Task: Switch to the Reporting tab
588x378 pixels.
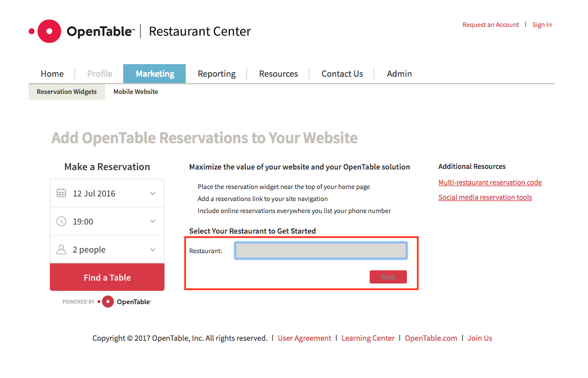Action: pos(217,73)
